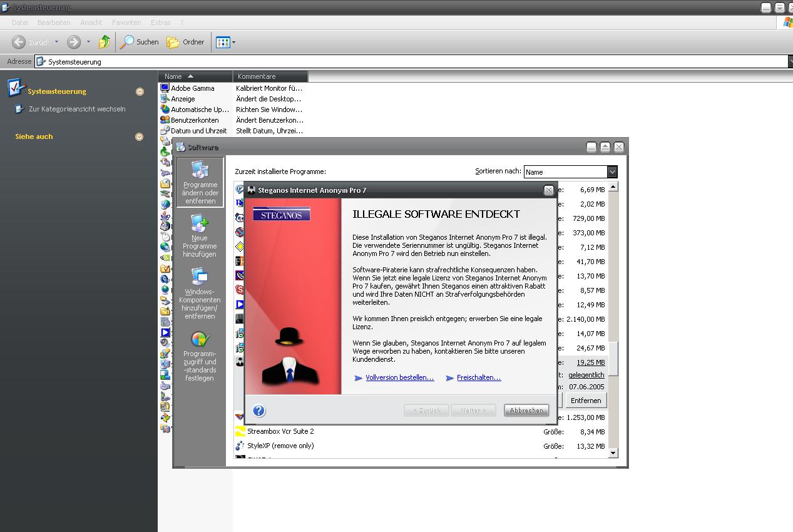Close the Steganos Internet Anonym dialog

pyautogui.click(x=549, y=190)
